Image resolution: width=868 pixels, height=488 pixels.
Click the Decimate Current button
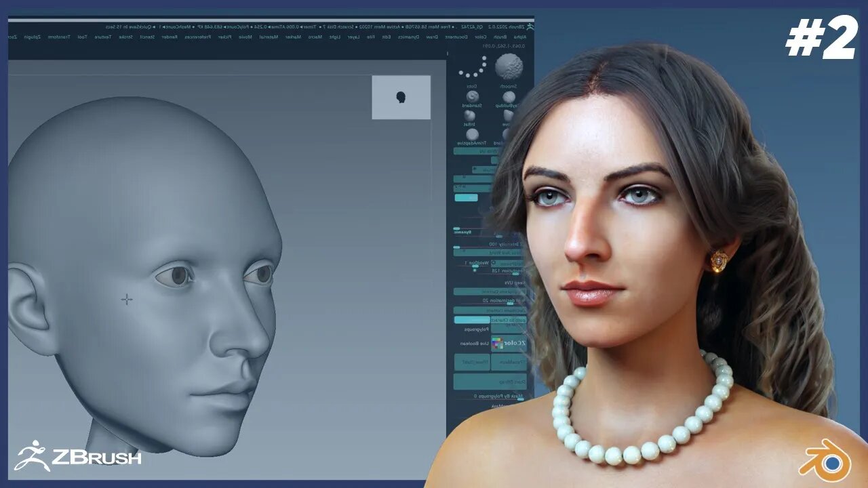click(x=490, y=310)
